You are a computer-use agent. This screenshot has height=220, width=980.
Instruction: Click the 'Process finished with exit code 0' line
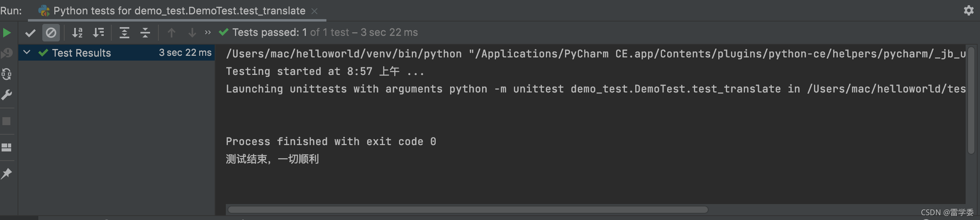coord(331,141)
